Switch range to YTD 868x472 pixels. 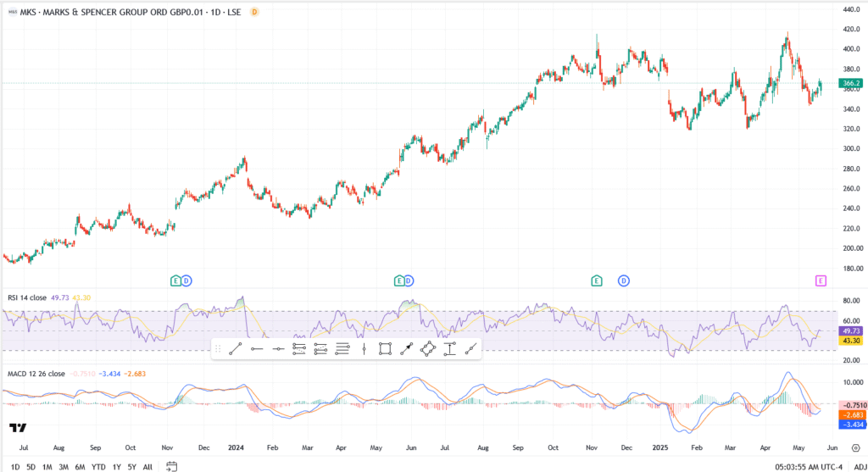point(98,466)
